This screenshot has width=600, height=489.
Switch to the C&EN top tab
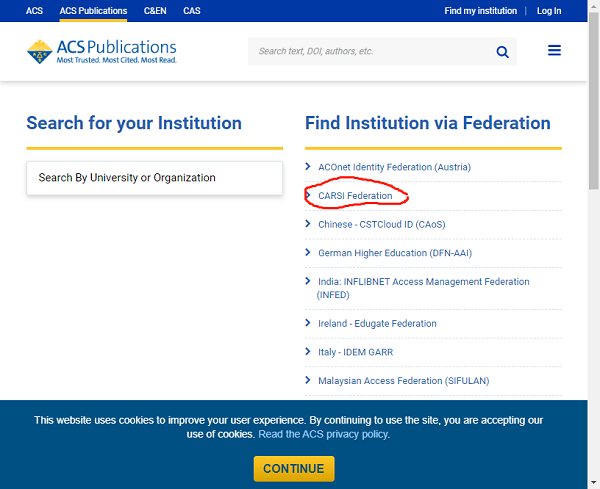click(155, 11)
